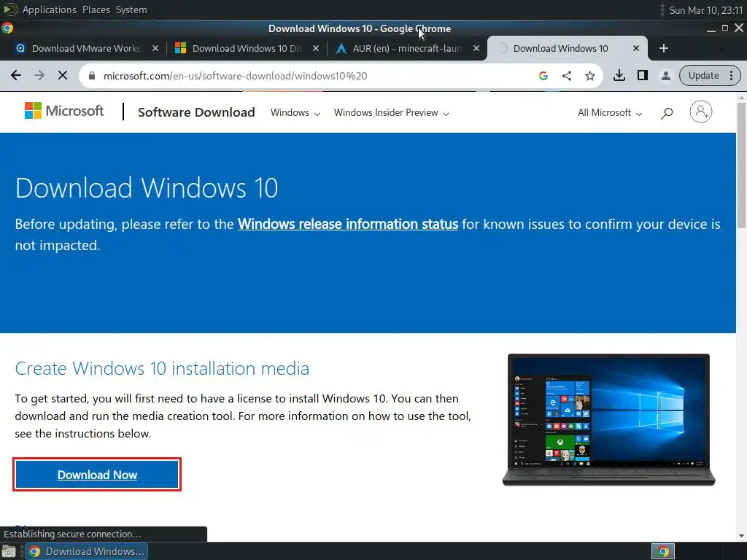Viewport: 747px width, 560px height.
Task: Click the scrollbar down arrow
Action: (x=741, y=536)
